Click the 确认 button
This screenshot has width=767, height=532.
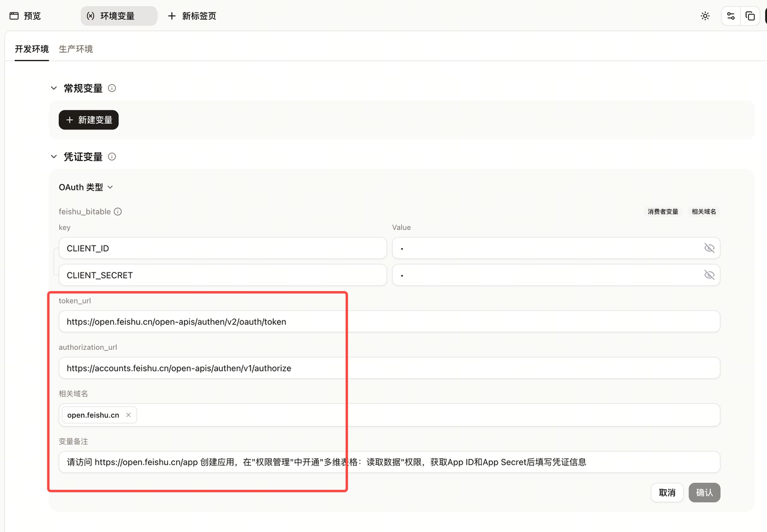[705, 492]
